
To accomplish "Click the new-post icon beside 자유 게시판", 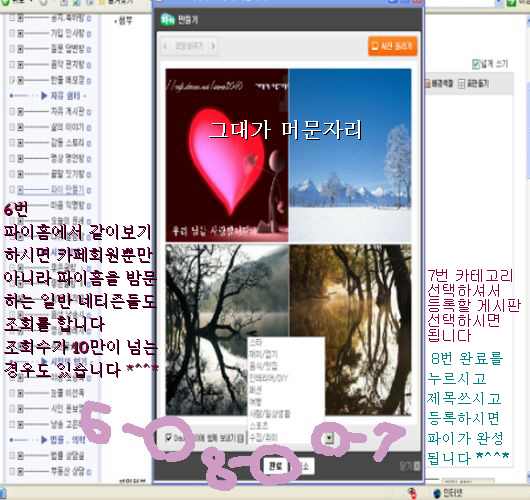I will [89, 112].
